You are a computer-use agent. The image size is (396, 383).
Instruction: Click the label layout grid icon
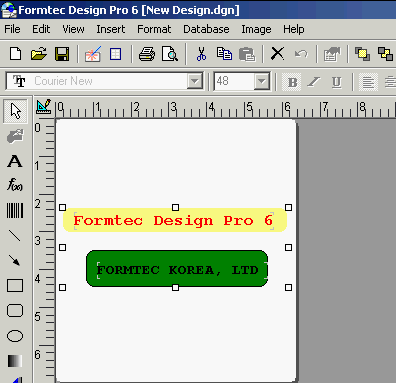[x=115, y=54]
